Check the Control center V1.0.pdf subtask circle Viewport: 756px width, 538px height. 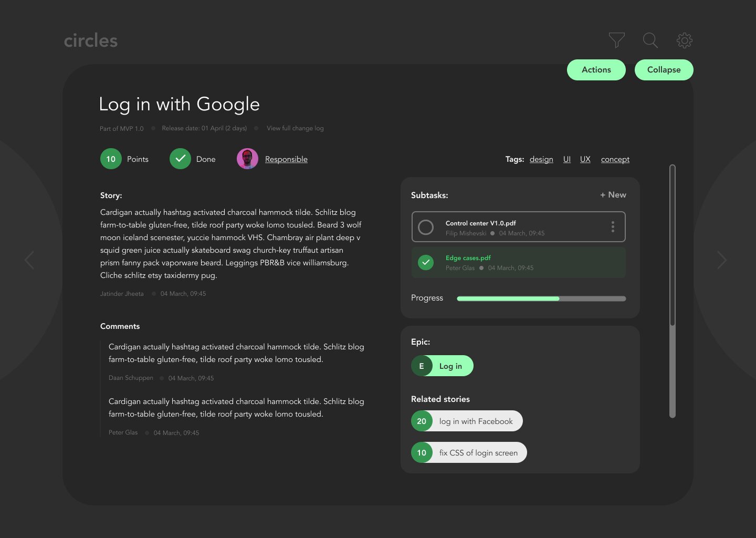coord(426,227)
